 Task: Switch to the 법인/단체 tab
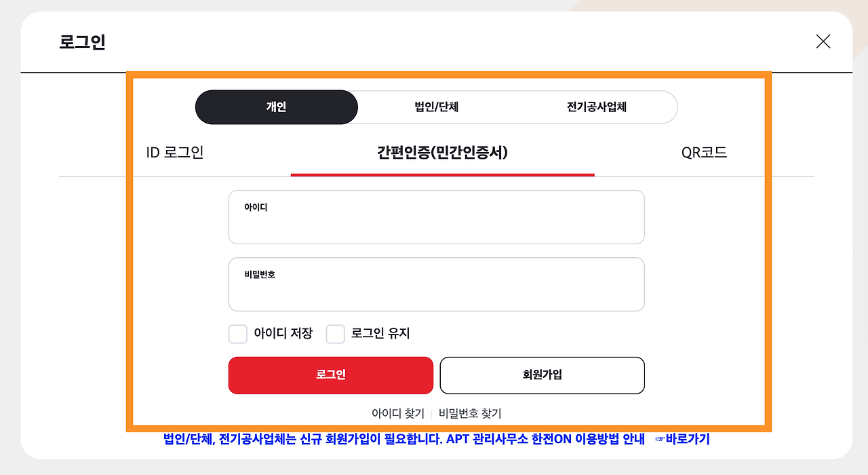coord(437,107)
